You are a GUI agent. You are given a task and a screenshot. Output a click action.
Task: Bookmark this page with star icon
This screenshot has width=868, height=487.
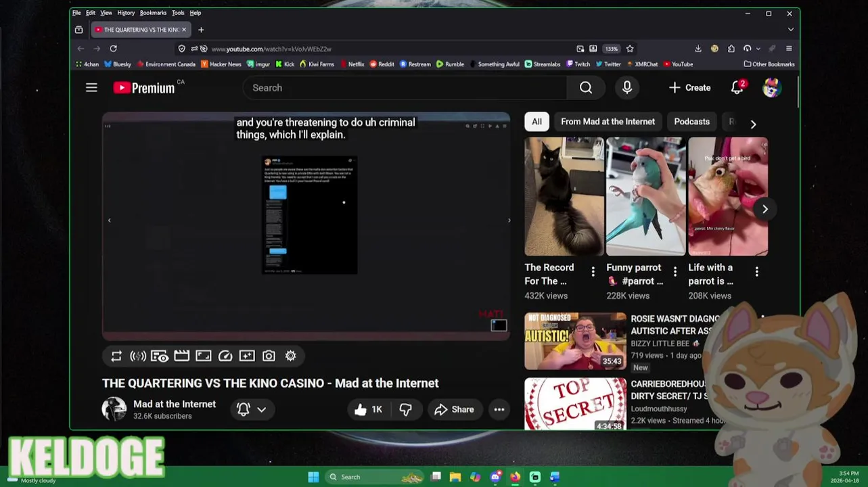[630, 49]
